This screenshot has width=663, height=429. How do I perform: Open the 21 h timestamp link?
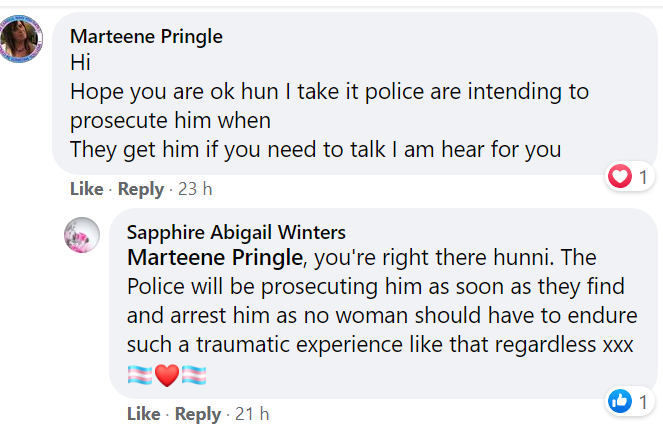(x=252, y=414)
